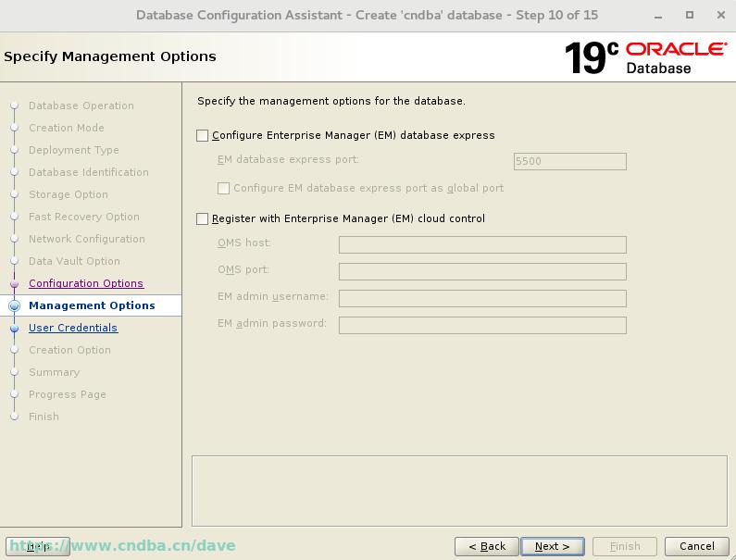Viewport: 736px width, 560px height.
Task: Click the 'OMS host:' label
Action: click(244, 243)
